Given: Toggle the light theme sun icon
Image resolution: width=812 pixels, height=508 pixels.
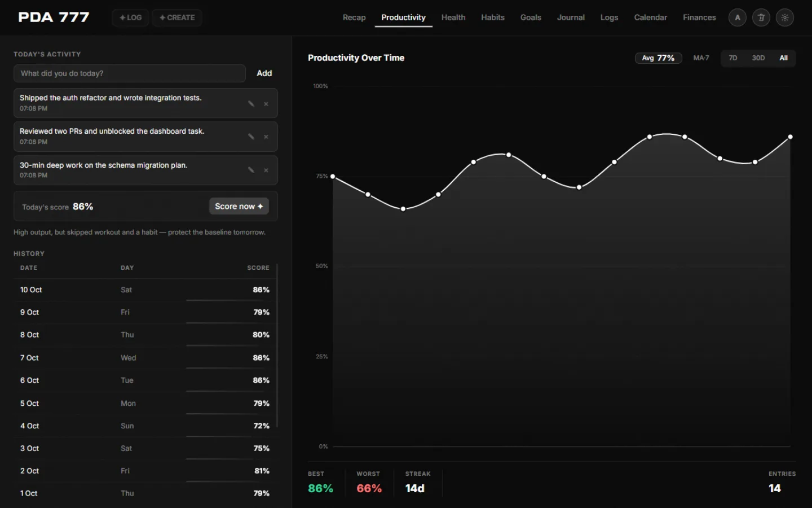Looking at the screenshot, I should [x=784, y=17].
